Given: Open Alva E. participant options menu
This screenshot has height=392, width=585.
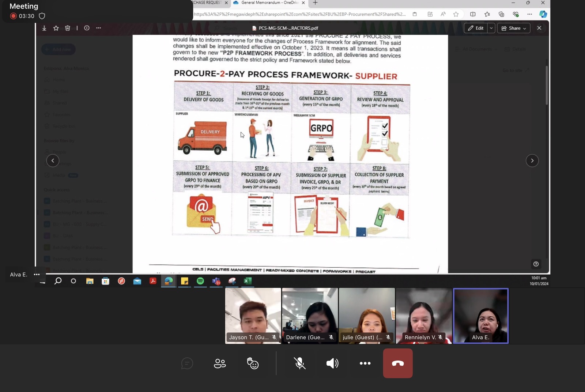Looking at the screenshot, I should click(37, 275).
